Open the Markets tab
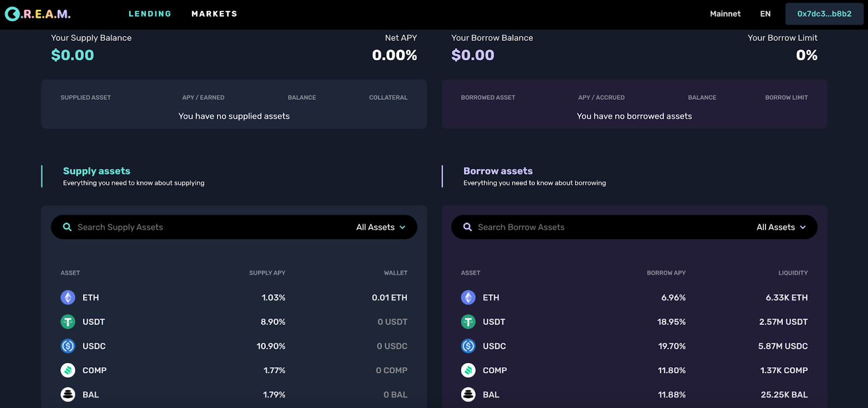Screen dimensions: 868x408 (214, 14)
